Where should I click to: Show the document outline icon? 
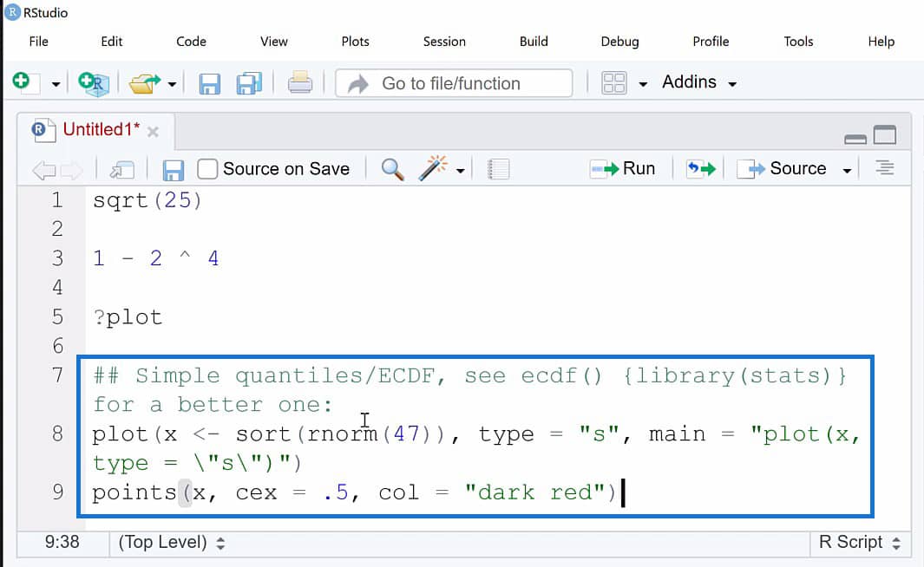pos(884,168)
